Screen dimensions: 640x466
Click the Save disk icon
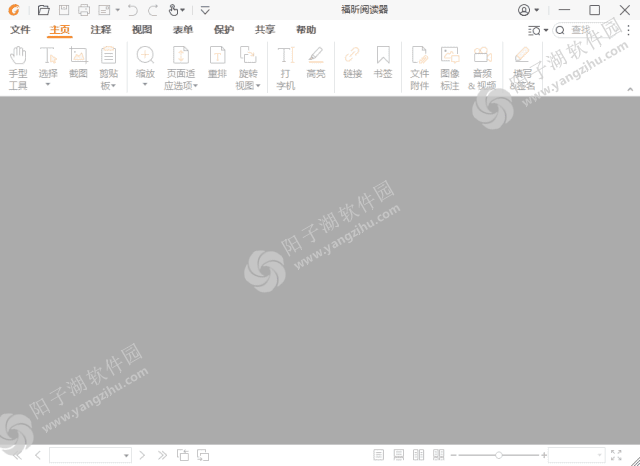pos(64,10)
